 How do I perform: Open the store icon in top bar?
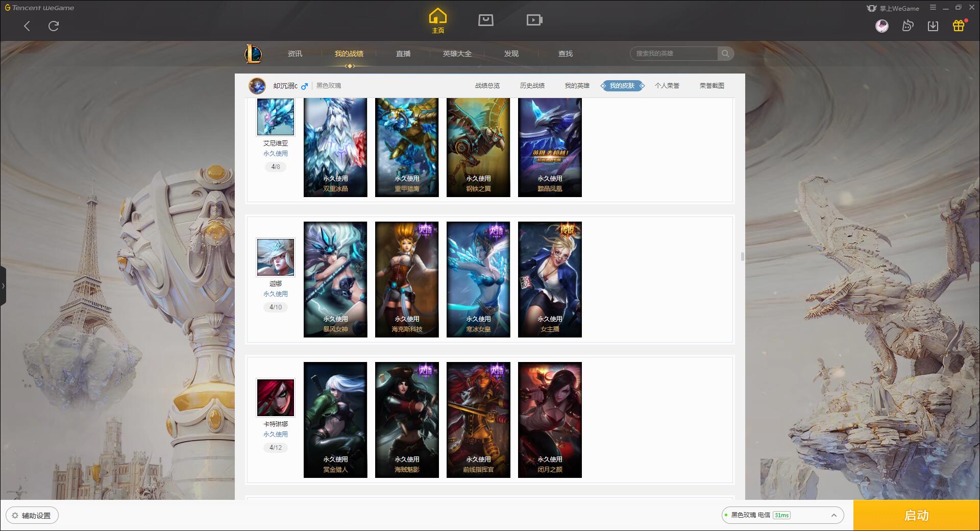(x=485, y=20)
